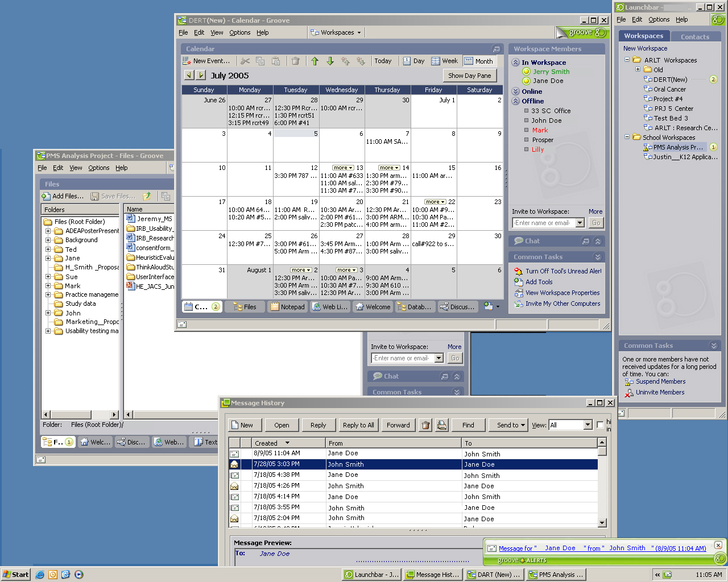Click the New Event calendar icon
Viewport: 728px width, 582px height.
187,61
